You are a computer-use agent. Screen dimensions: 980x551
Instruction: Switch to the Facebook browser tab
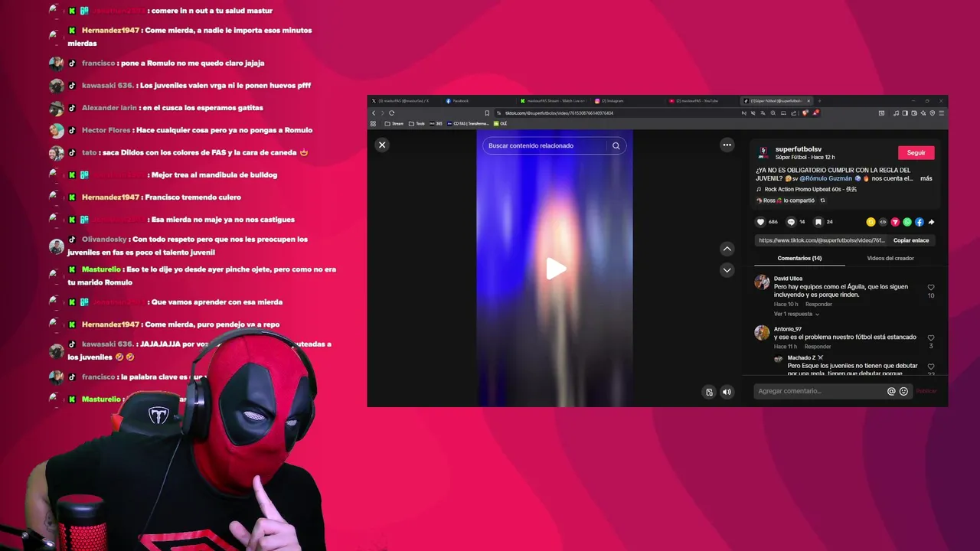click(x=479, y=100)
